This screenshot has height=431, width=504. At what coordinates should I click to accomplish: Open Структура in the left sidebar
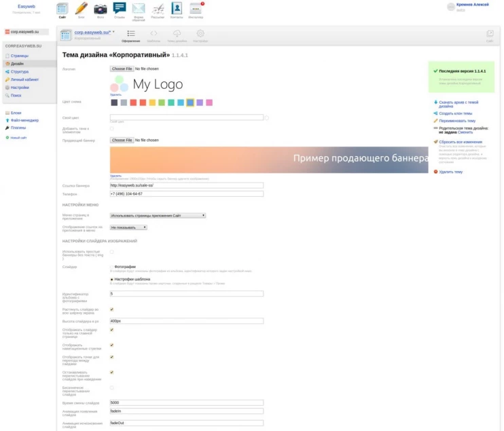[20, 71]
